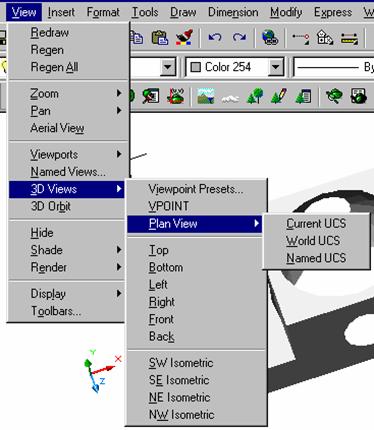Click the Background landscape image icon
Viewport: 374px width, 430px height.
click(205, 96)
